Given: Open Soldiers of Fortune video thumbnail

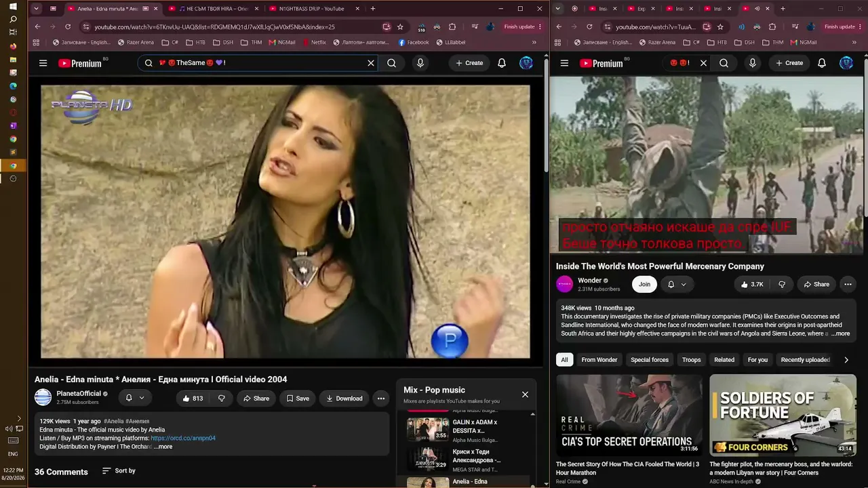Looking at the screenshot, I should click(x=783, y=415).
